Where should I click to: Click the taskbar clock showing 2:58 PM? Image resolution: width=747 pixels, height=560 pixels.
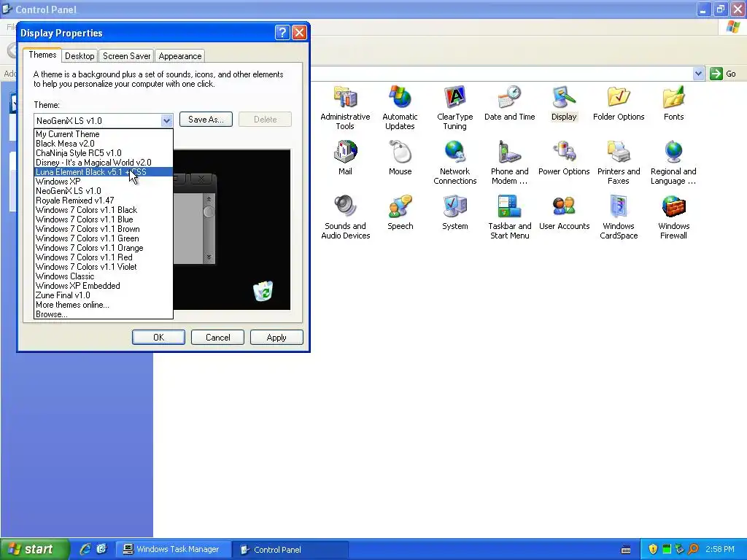[x=719, y=549]
